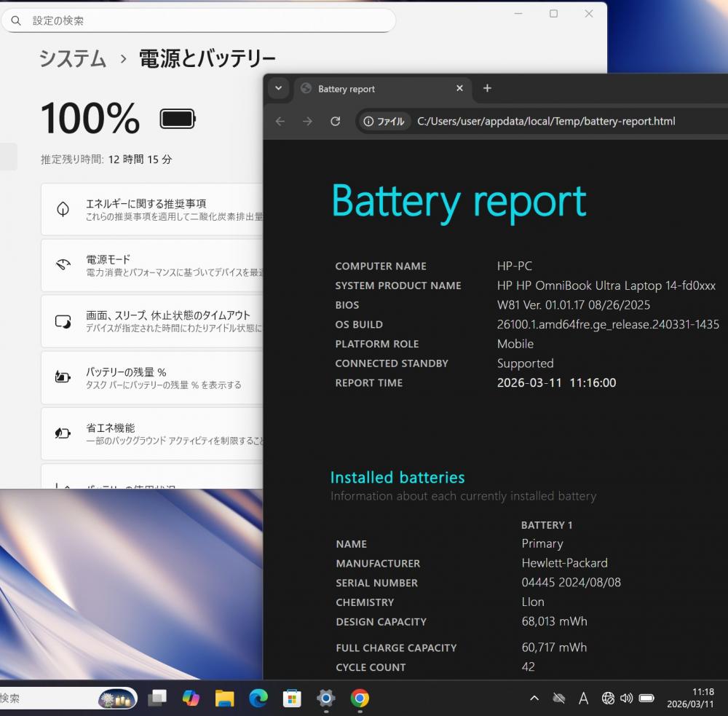
Task: Click the browser back arrow
Action: [x=280, y=122]
